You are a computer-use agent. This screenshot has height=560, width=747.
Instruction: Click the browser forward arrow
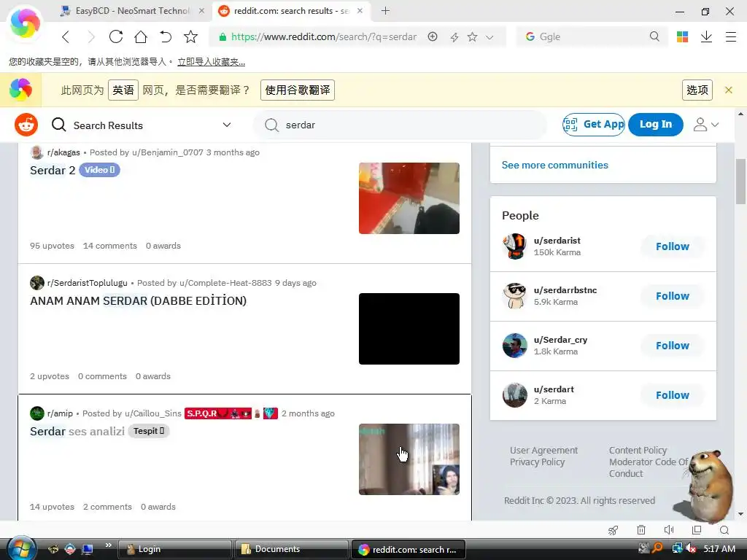pyautogui.click(x=91, y=36)
